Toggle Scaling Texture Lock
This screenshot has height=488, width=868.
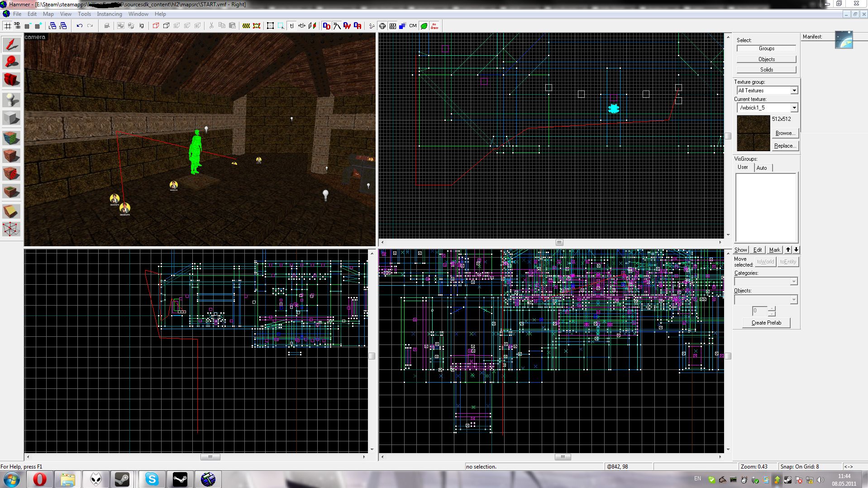click(x=302, y=26)
